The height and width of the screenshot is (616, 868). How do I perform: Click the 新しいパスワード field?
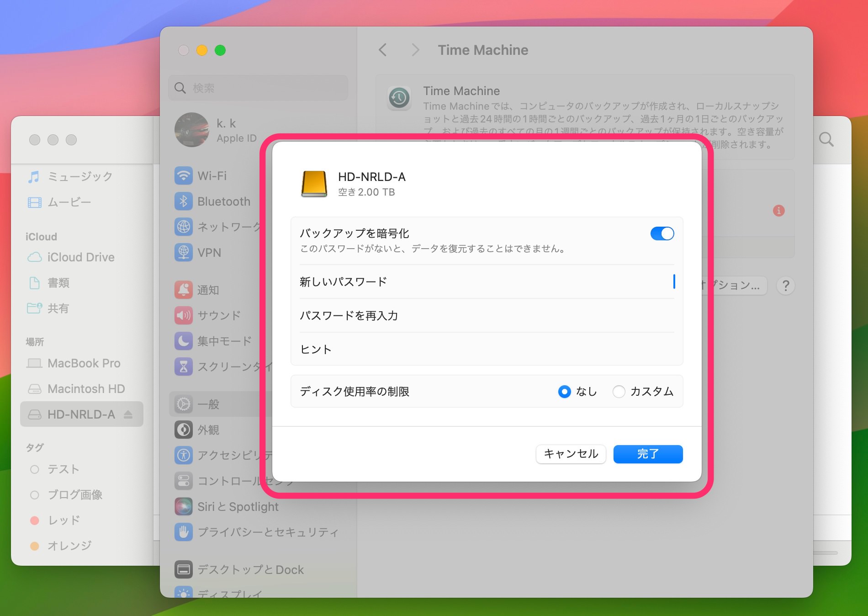pyautogui.click(x=487, y=281)
